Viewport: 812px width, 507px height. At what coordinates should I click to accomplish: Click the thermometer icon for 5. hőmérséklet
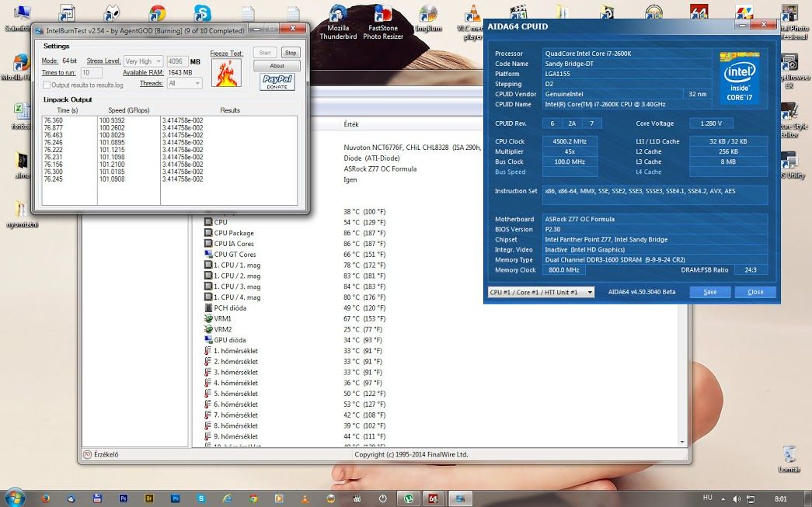(x=208, y=394)
